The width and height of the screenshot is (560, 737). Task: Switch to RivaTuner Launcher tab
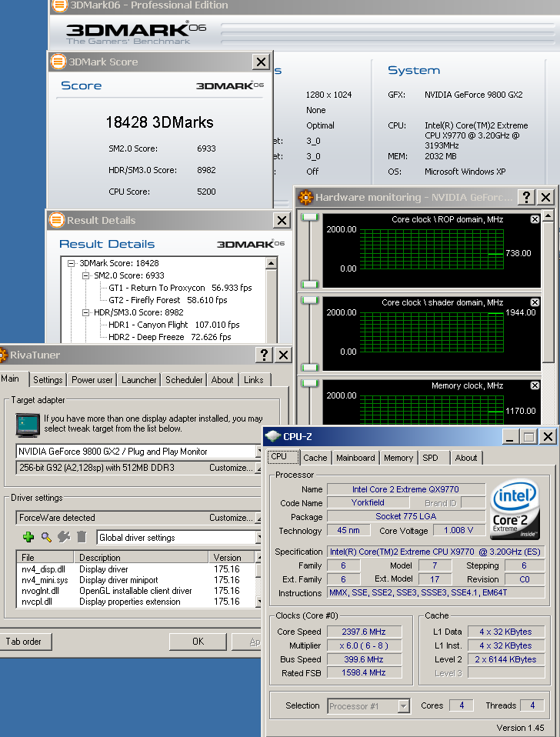click(138, 380)
